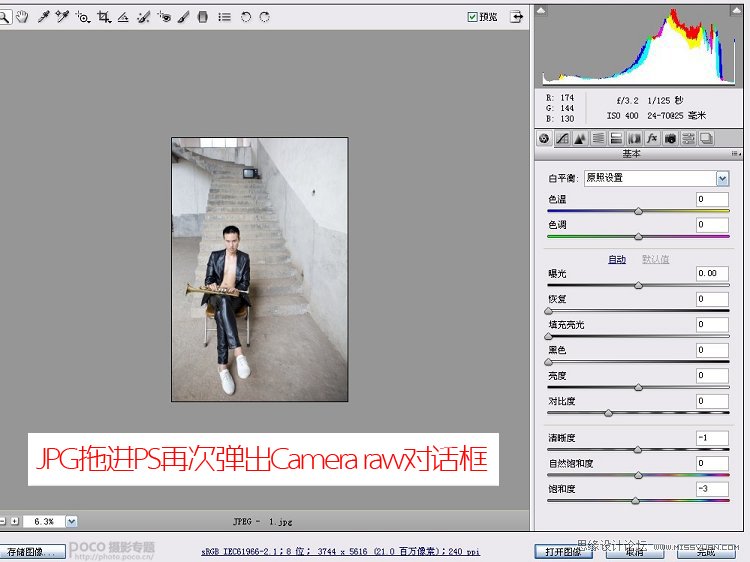
Task: Click the 对比度 contrast slider handle
Action: click(x=608, y=413)
